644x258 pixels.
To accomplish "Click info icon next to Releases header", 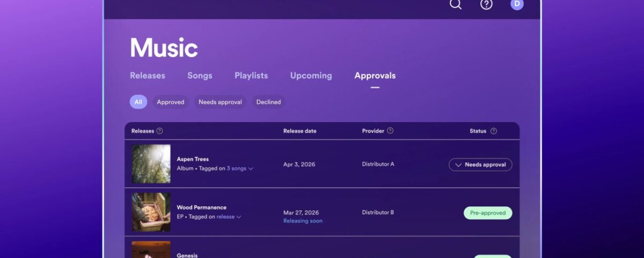I will pyautogui.click(x=159, y=131).
